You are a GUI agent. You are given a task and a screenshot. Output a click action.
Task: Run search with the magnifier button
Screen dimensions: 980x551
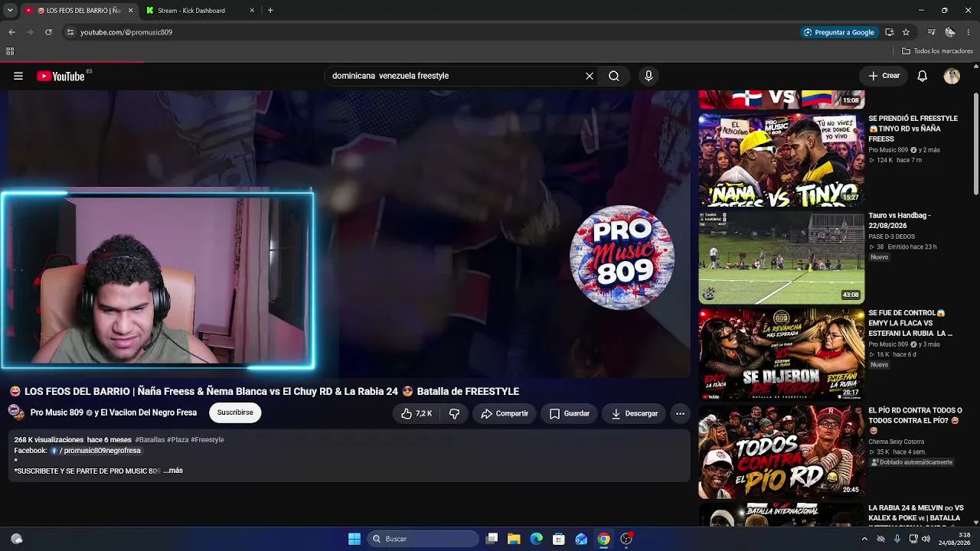[x=614, y=76]
